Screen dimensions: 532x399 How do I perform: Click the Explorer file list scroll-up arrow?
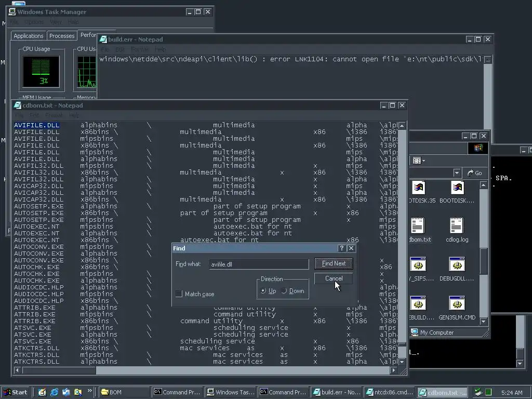point(484,185)
